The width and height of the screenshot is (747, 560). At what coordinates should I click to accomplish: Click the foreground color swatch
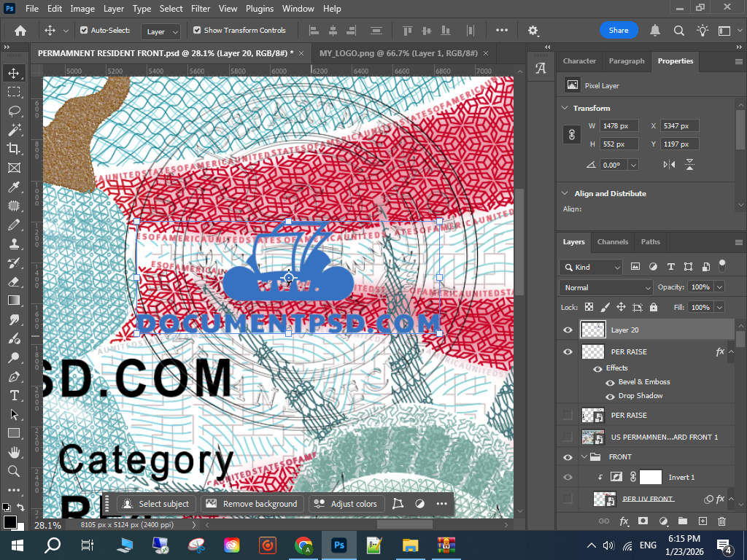click(x=10, y=521)
